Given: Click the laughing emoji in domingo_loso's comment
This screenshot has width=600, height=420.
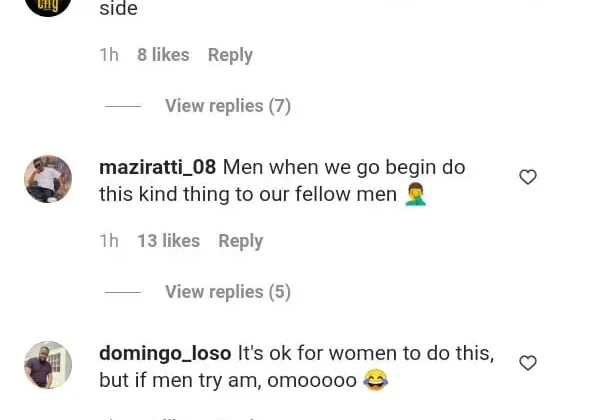Looking at the screenshot, I should (x=375, y=381).
